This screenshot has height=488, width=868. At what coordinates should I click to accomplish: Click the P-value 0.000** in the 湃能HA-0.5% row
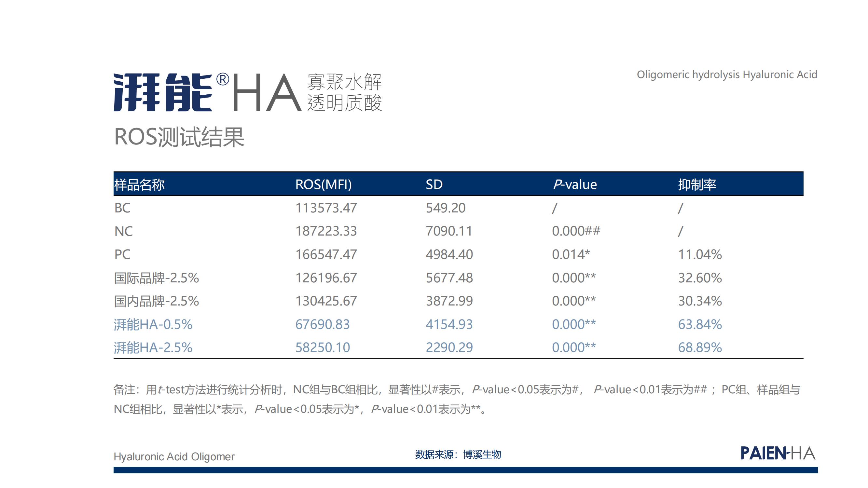[574, 324]
